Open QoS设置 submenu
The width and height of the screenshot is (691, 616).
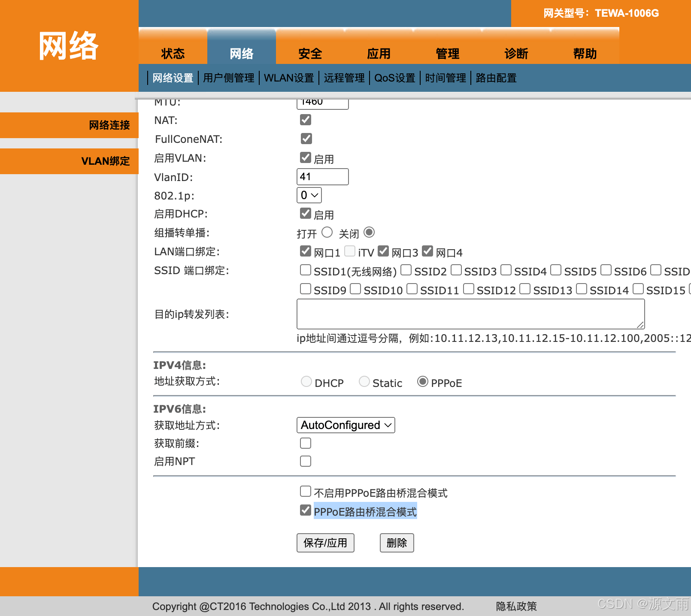point(394,78)
